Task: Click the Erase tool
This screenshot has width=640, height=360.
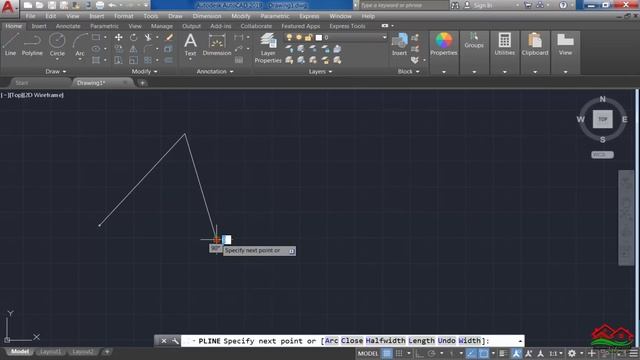Action: (x=169, y=37)
